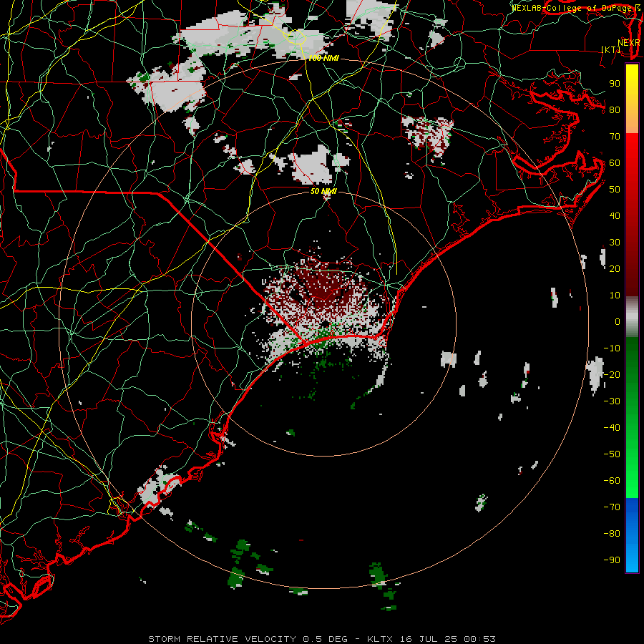
Task: Select the 90 value on velocity scale
Action: [615, 84]
